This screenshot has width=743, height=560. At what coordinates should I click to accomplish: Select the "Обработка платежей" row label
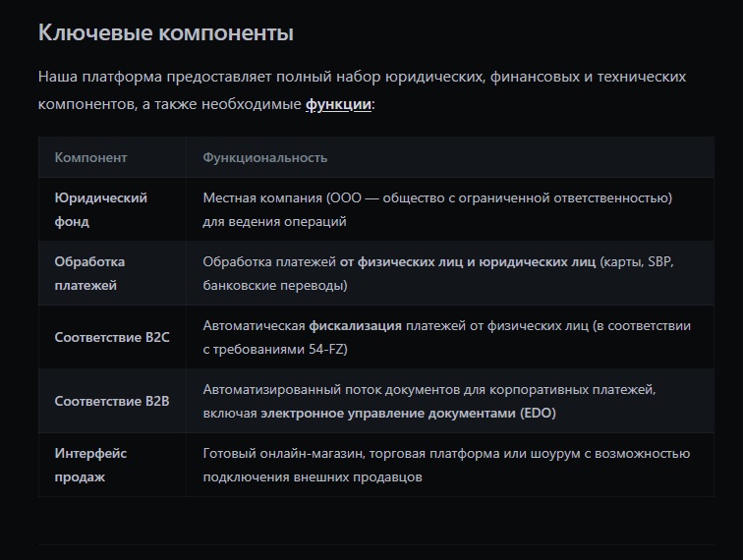tap(89, 273)
